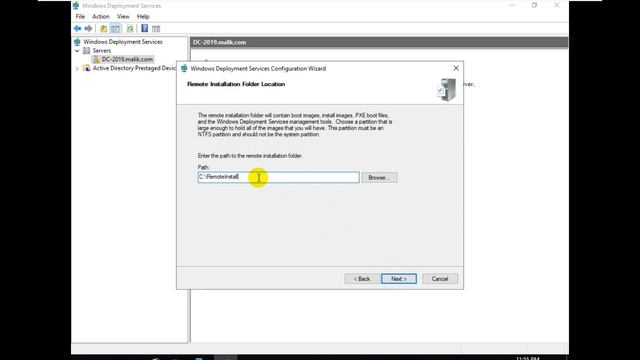This screenshot has width=640, height=360.
Task: Click the main window title bar icon
Action: click(76, 5)
